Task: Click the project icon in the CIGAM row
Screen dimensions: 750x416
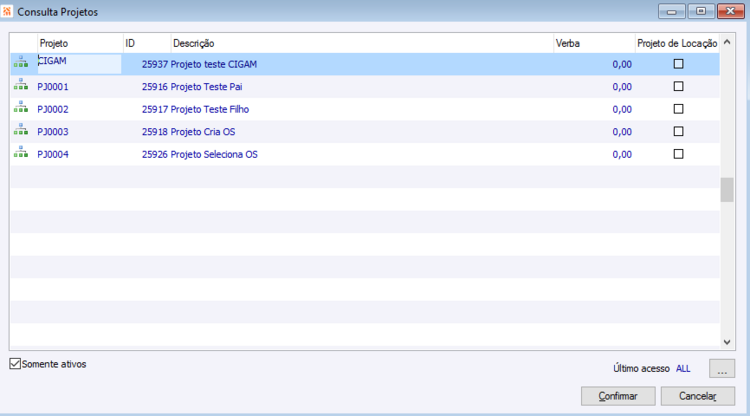Action: [x=21, y=62]
